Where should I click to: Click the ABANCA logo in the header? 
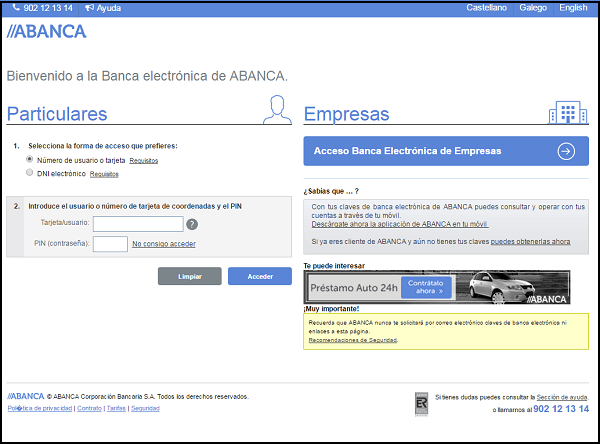[x=46, y=31]
